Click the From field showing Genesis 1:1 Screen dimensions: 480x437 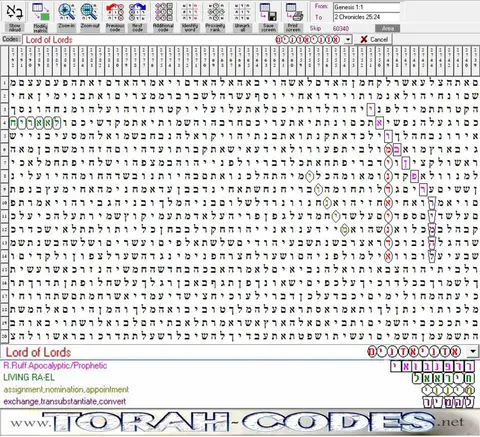click(x=366, y=7)
